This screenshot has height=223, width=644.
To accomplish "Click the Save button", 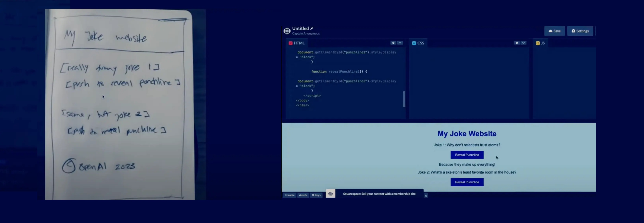I will pos(554,31).
